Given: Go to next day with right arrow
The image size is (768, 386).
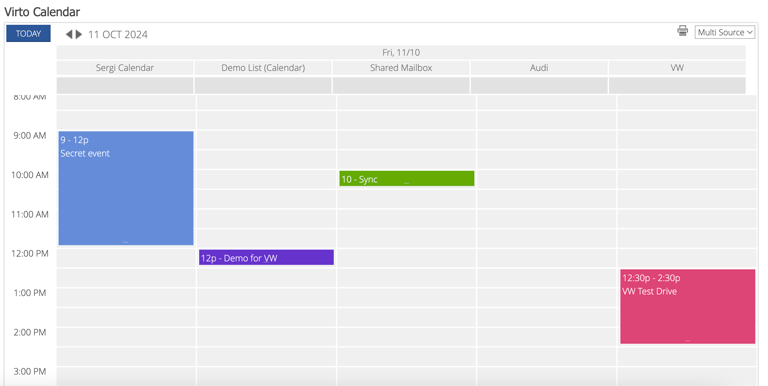Looking at the screenshot, I should coord(78,34).
